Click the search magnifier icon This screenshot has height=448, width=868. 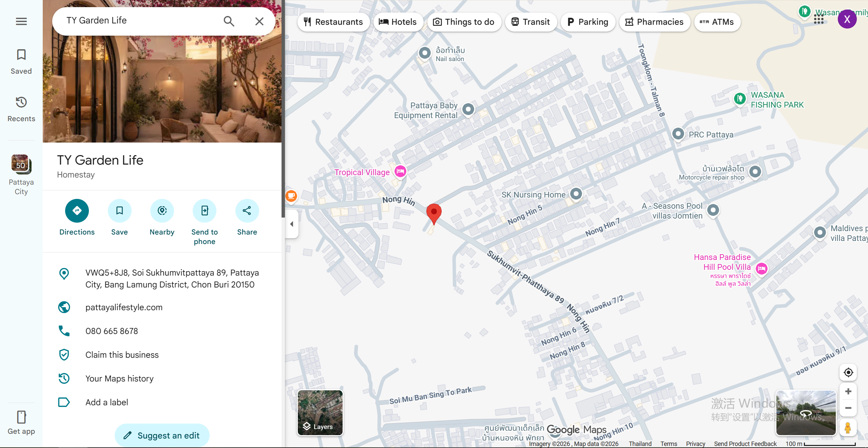[229, 21]
